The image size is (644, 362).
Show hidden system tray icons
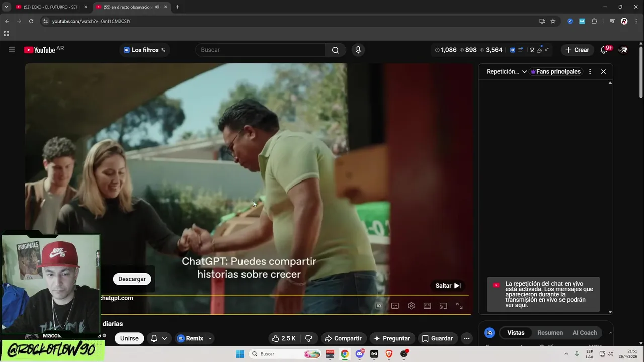(x=566, y=354)
